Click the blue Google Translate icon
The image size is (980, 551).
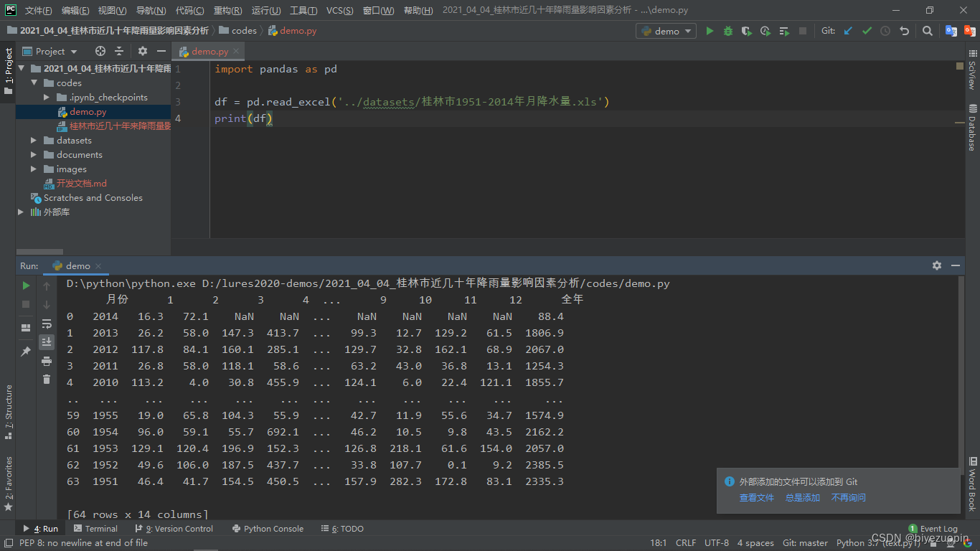coord(951,31)
